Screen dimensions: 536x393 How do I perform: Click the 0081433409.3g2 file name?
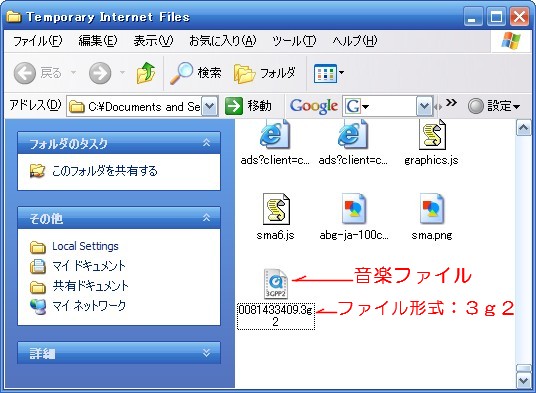276,316
